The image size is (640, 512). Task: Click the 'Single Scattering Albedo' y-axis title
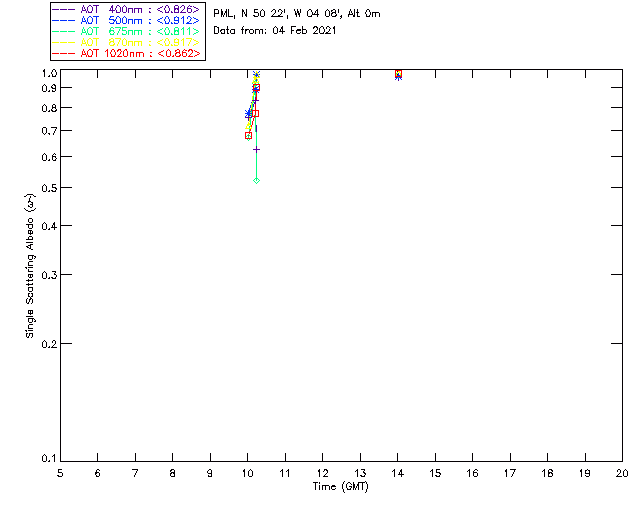pyautogui.click(x=30, y=266)
